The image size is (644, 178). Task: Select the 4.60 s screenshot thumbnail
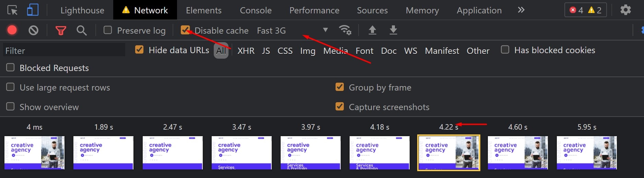(x=518, y=153)
